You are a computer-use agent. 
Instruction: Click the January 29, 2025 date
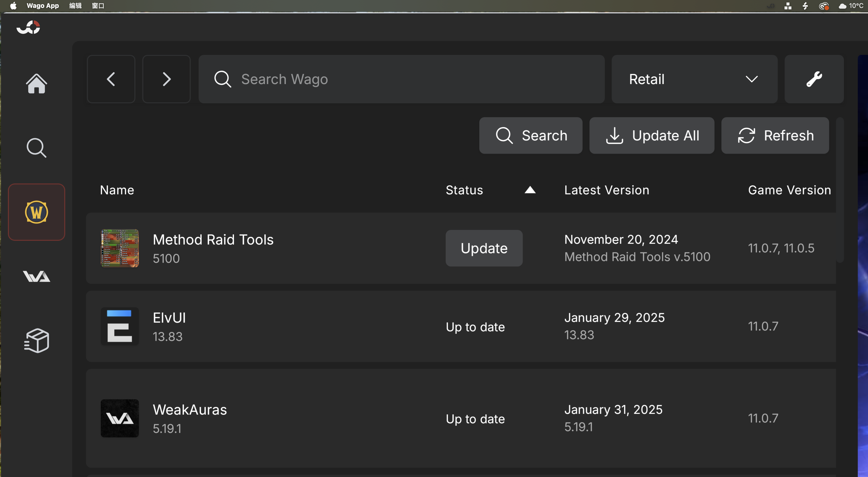pos(614,318)
